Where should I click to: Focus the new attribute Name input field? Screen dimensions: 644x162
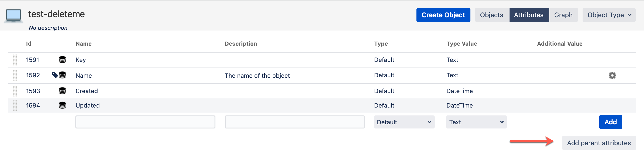pos(145,122)
